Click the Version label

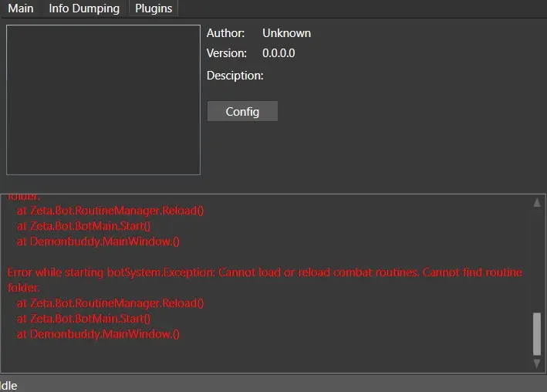[226, 53]
